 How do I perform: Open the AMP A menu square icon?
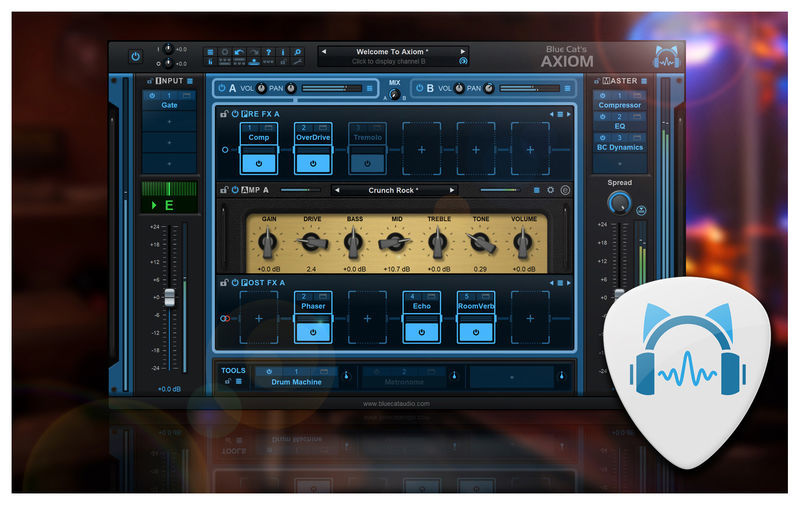pos(536,190)
